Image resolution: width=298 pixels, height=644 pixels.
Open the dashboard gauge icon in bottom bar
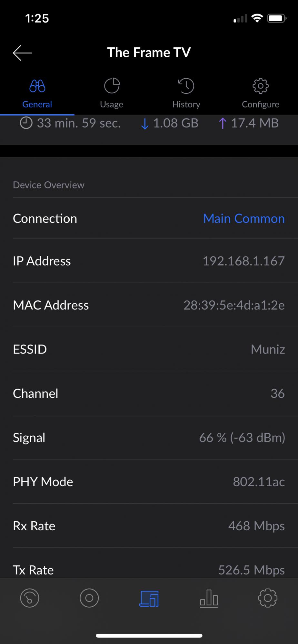tap(30, 598)
